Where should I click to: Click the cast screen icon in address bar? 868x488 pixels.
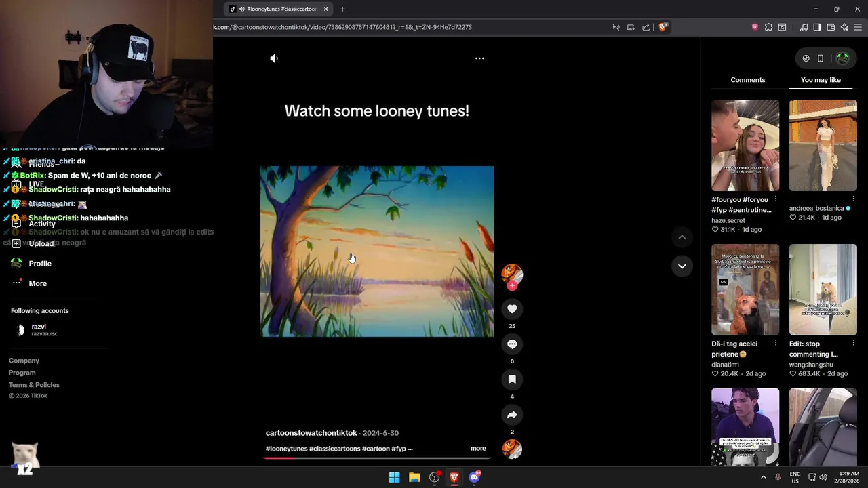click(x=631, y=27)
